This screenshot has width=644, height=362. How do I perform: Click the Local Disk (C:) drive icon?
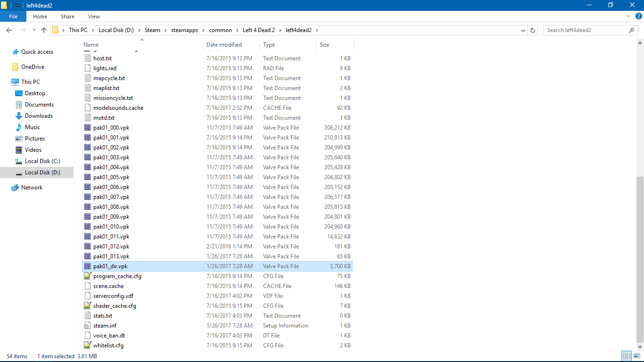(x=19, y=161)
